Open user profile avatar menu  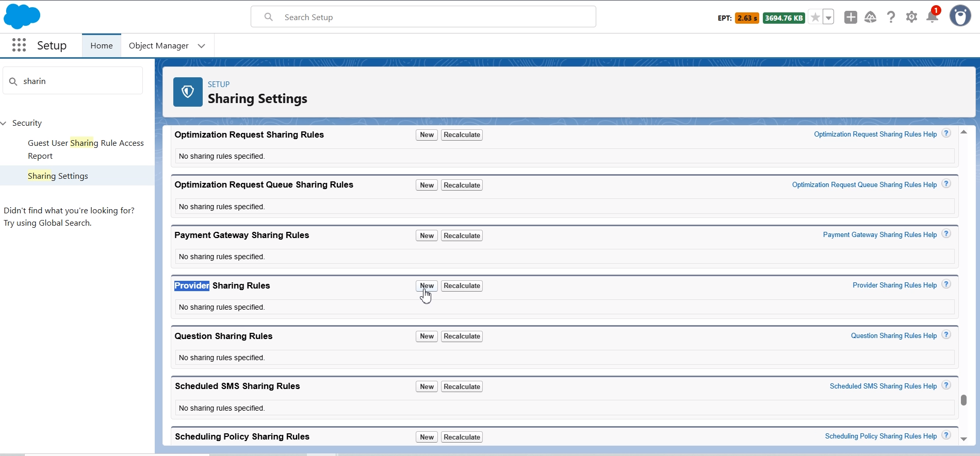[x=960, y=16]
